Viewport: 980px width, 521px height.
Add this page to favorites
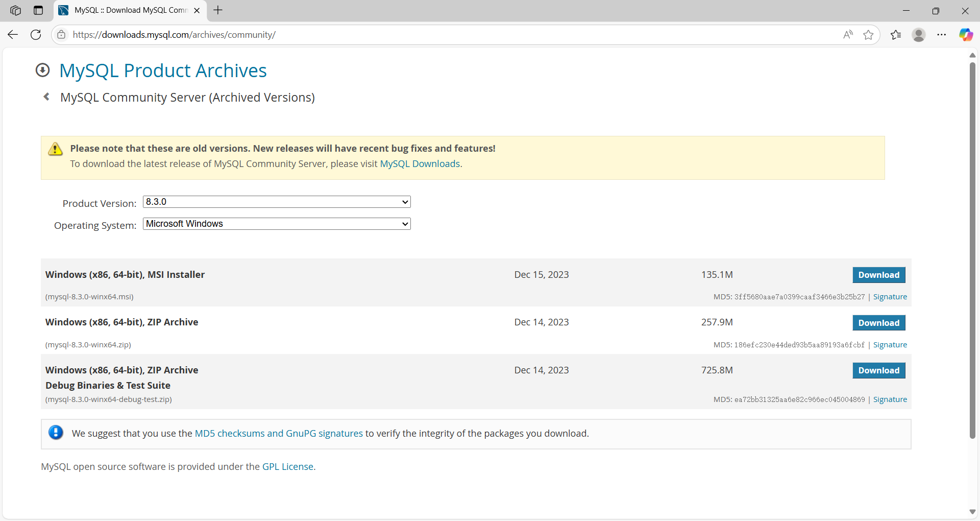point(868,35)
